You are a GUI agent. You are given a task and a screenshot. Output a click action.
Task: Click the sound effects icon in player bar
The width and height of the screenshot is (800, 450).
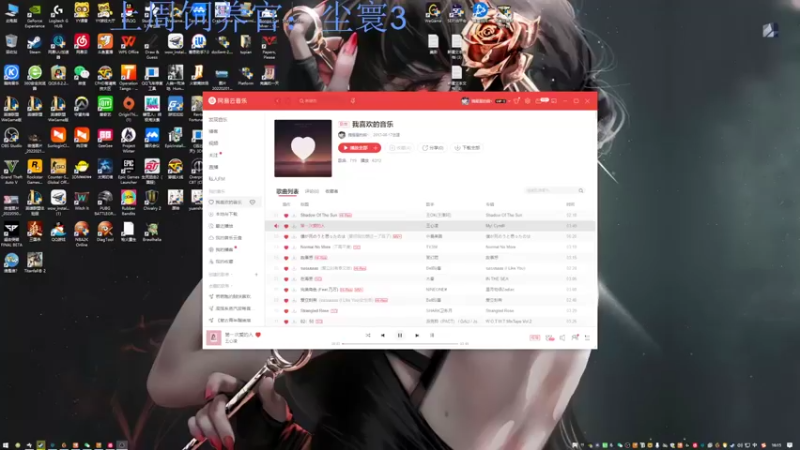pyautogui.click(x=549, y=337)
